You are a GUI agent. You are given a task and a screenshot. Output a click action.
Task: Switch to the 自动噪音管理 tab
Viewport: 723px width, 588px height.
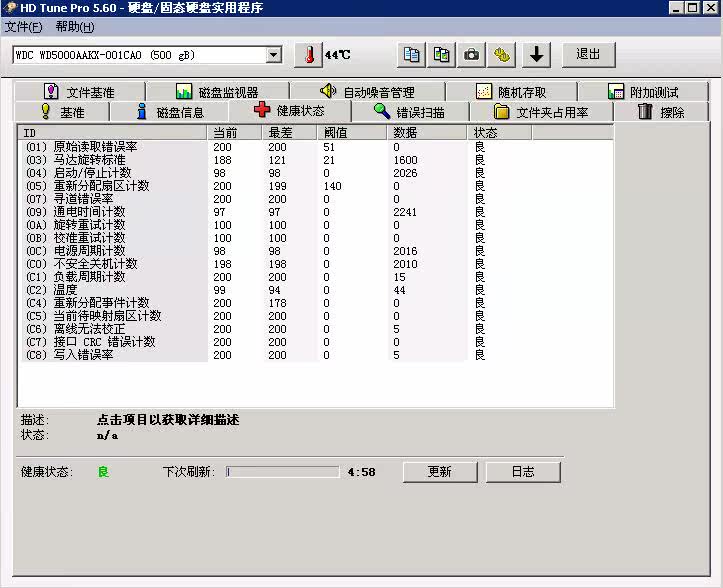click(x=367, y=92)
